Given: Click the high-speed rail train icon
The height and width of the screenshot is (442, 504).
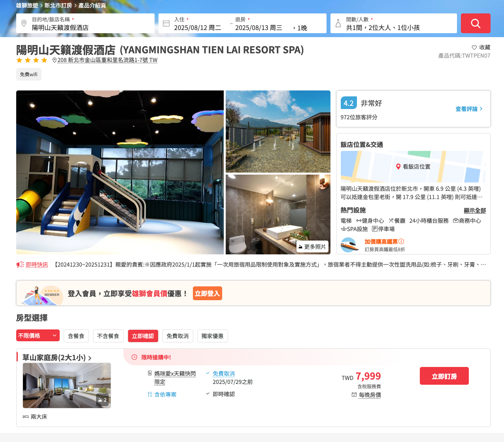Looking at the screenshot, I should coord(349,245).
